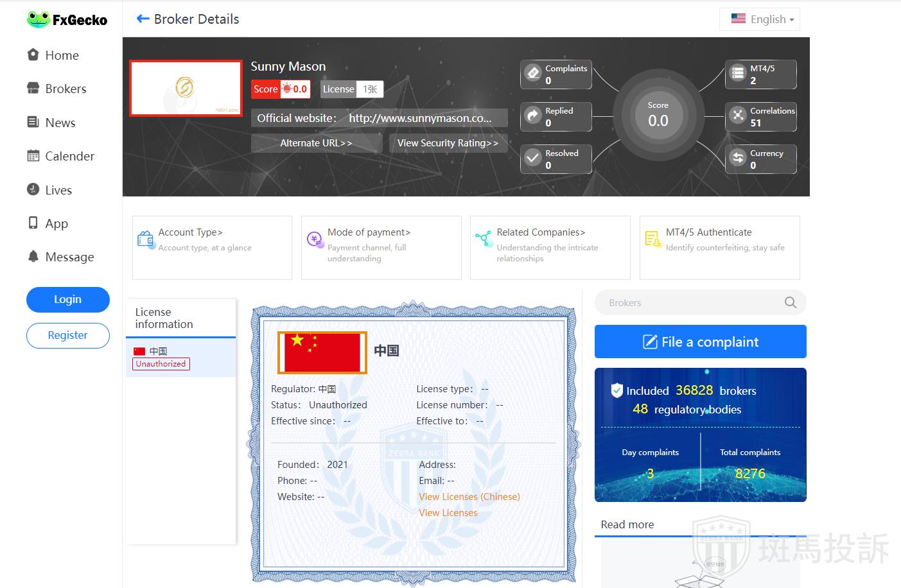Go to the News sidebar item

[x=60, y=123]
